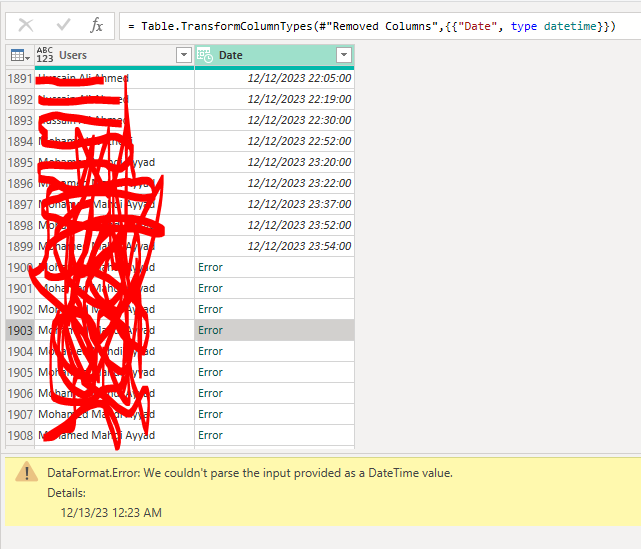The width and height of the screenshot is (641, 549).
Task: Select row number 1907
Action: pyautogui.click(x=20, y=415)
